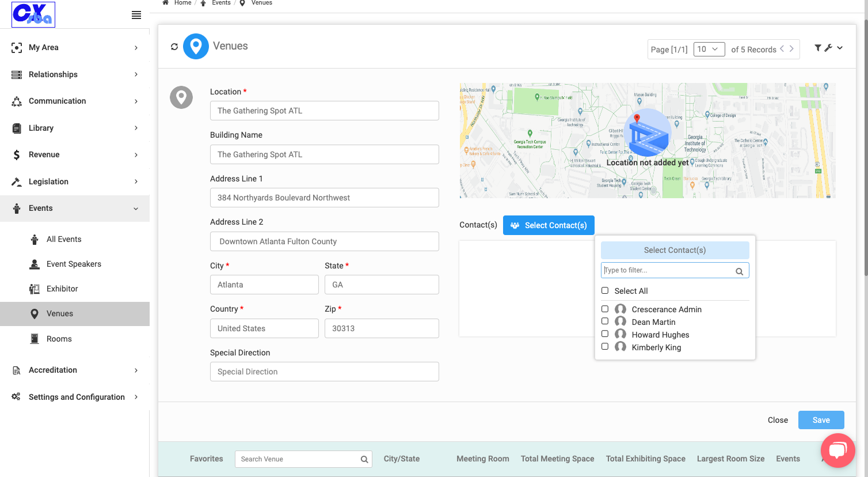Toggle the hamburger sidebar menu icon
The width and height of the screenshot is (868, 477).
tap(136, 15)
